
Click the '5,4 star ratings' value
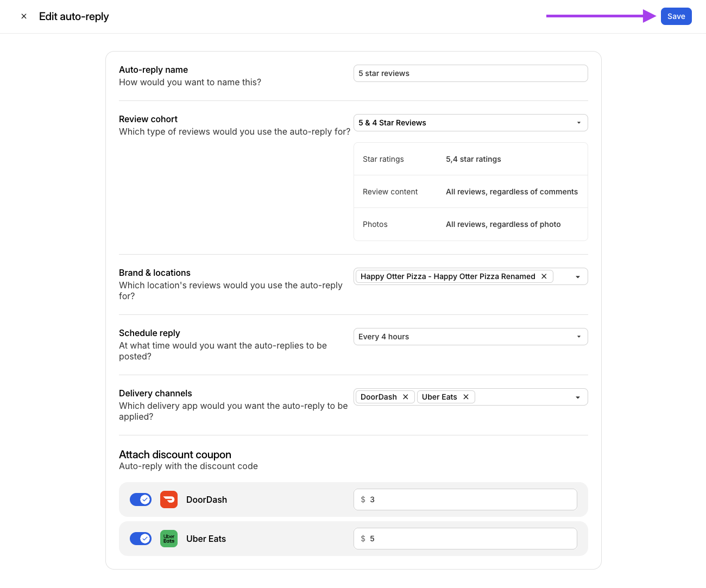(474, 159)
